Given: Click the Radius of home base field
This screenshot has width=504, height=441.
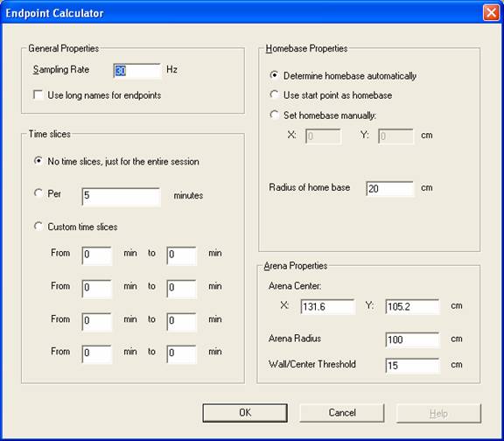Looking at the screenshot, I should 390,188.
